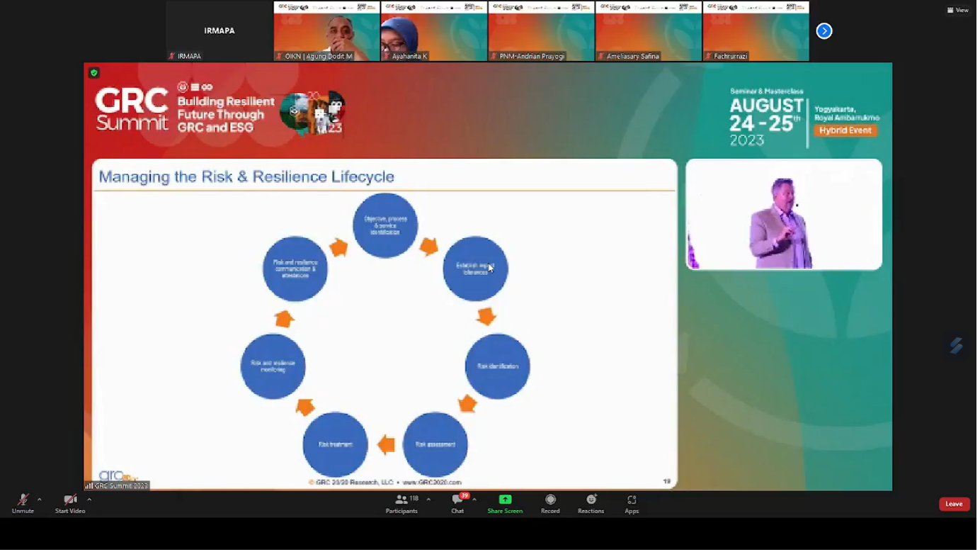Viewport: 980px width, 552px height.
Task: Unmute the microphone
Action: [x=23, y=502]
